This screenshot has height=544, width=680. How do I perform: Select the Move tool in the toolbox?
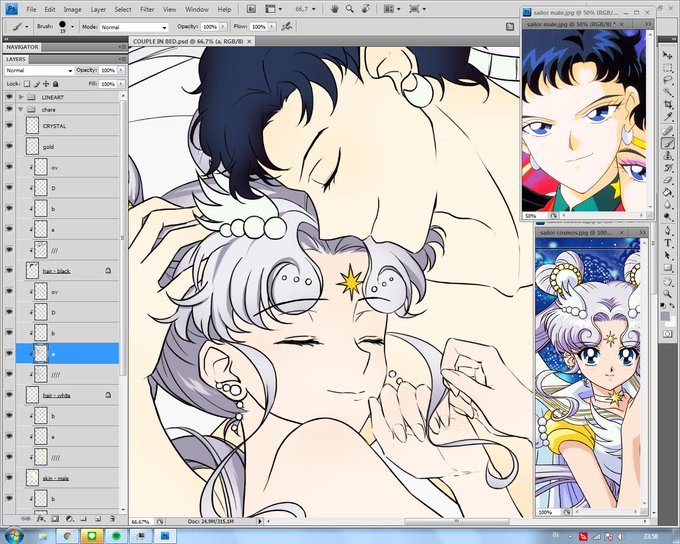coord(667,55)
